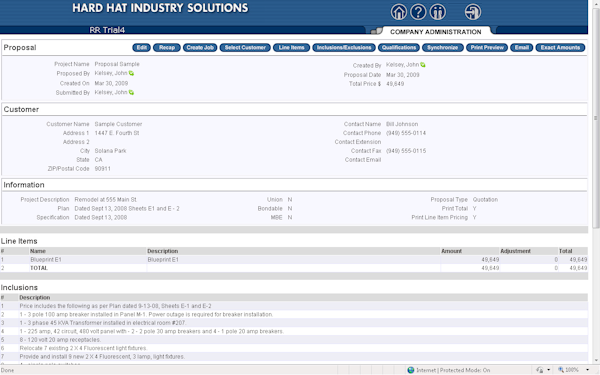This screenshot has height=375, width=600.
Task: Click the 'Quotation' proposal type value
Action: pyautogui.click(x=485, y=199)
